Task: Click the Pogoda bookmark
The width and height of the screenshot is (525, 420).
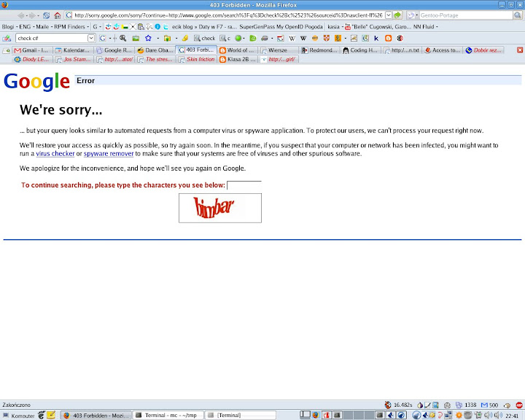Action: click(314, 27)
